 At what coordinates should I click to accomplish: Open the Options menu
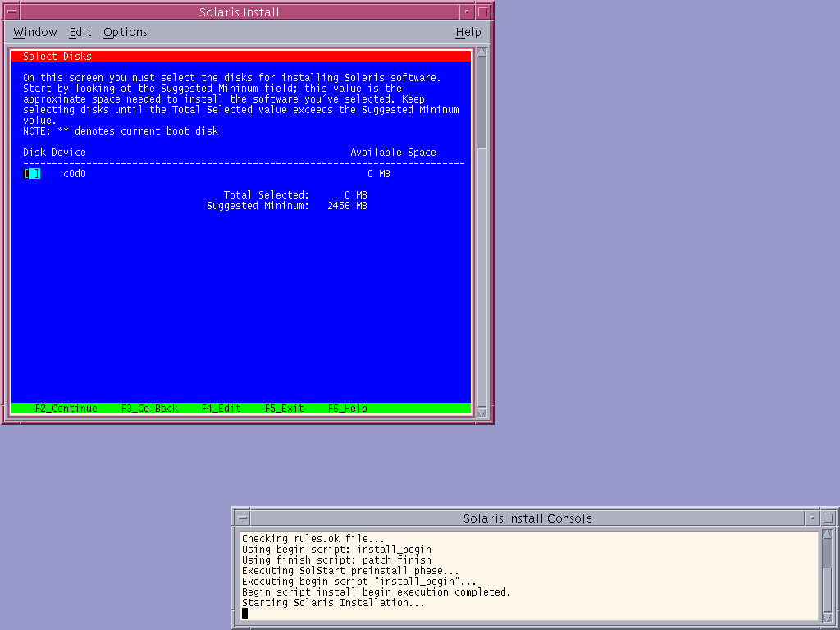(126, 32)
